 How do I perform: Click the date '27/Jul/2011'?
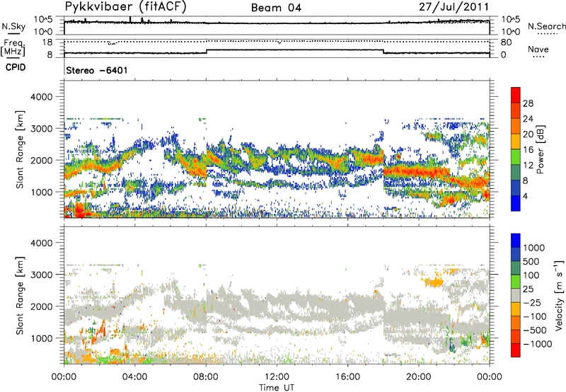(454, 7)
